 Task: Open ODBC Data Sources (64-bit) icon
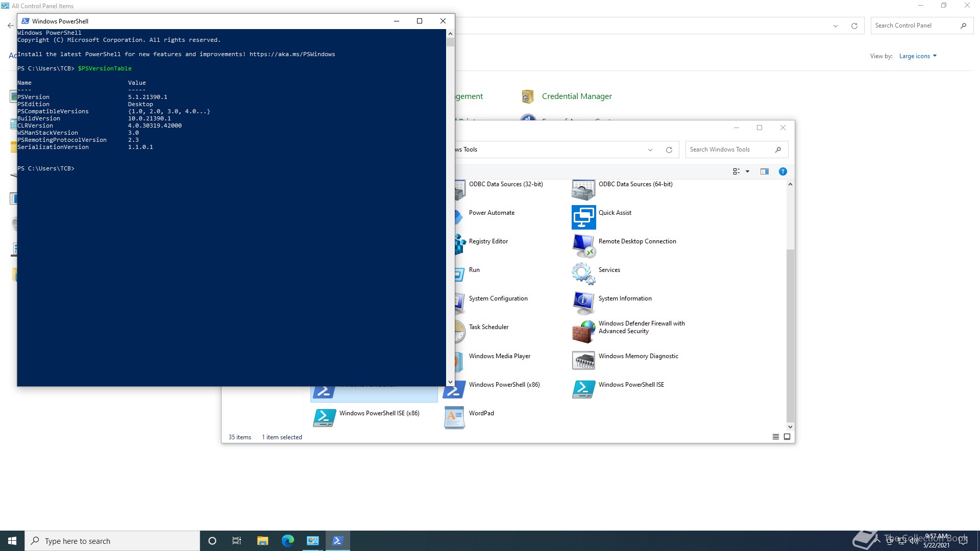583,189
